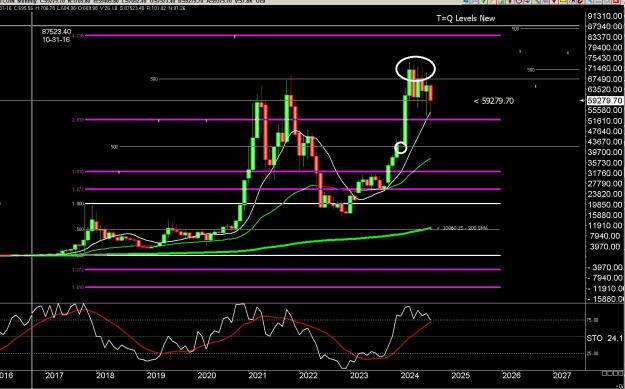Viewport: 625px width, 389px height.
Task: Click the 51610.00 price axis label
Action: click(x=605, y=121)
